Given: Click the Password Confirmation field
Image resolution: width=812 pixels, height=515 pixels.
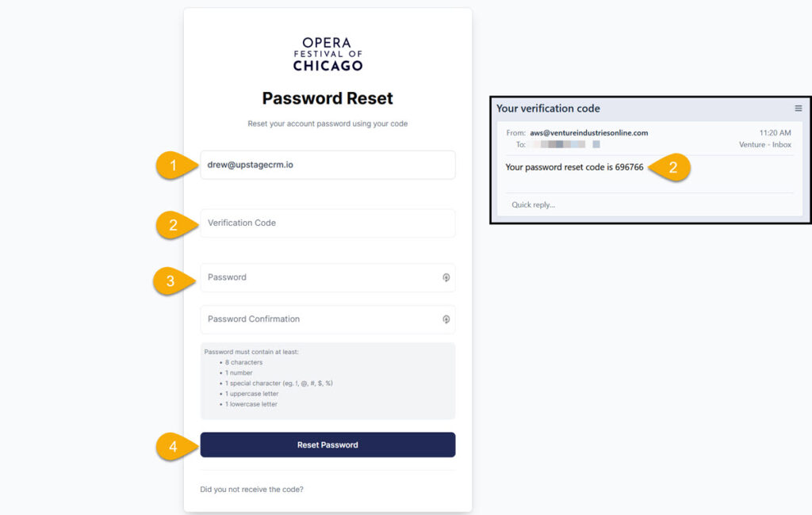Looking at the screenshot, I should (x=327, y=319).
